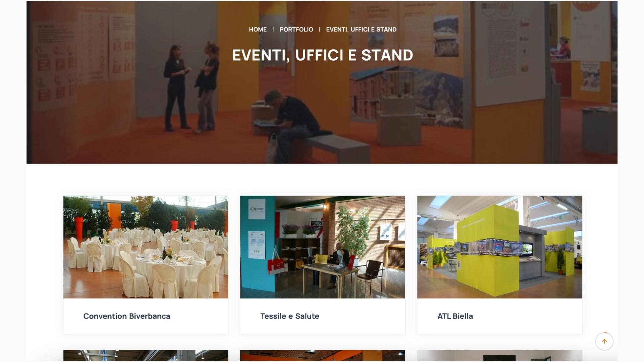Open the HOME breadcrumb link

[258, 29]
